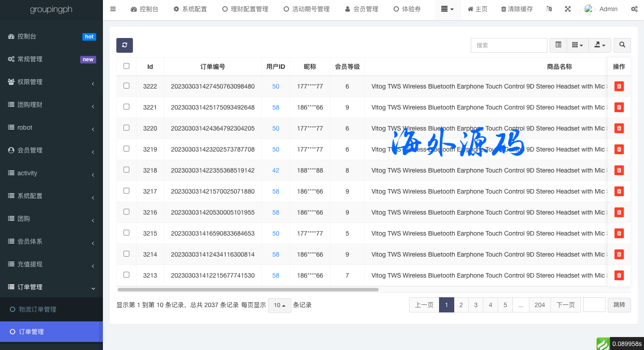The image size is (644, 350).
Task: Open the export data dropdown
Action: pos(600,45)
